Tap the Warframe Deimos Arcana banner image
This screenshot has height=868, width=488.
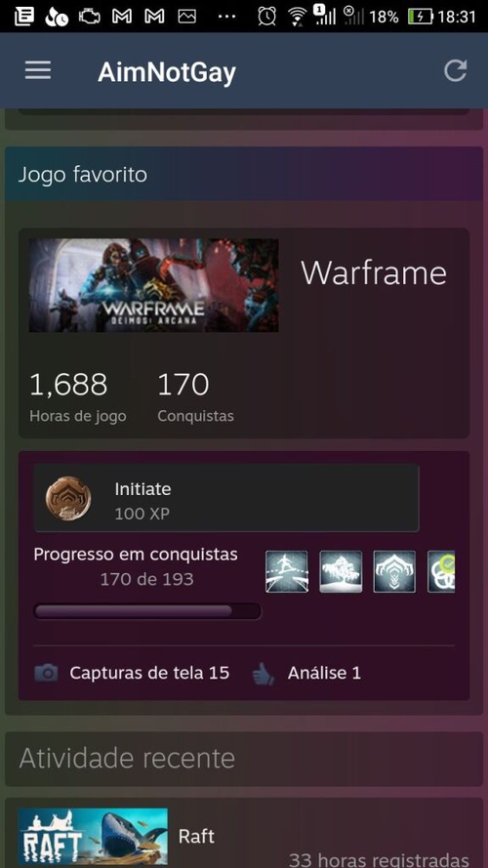[x=154, y=285]
